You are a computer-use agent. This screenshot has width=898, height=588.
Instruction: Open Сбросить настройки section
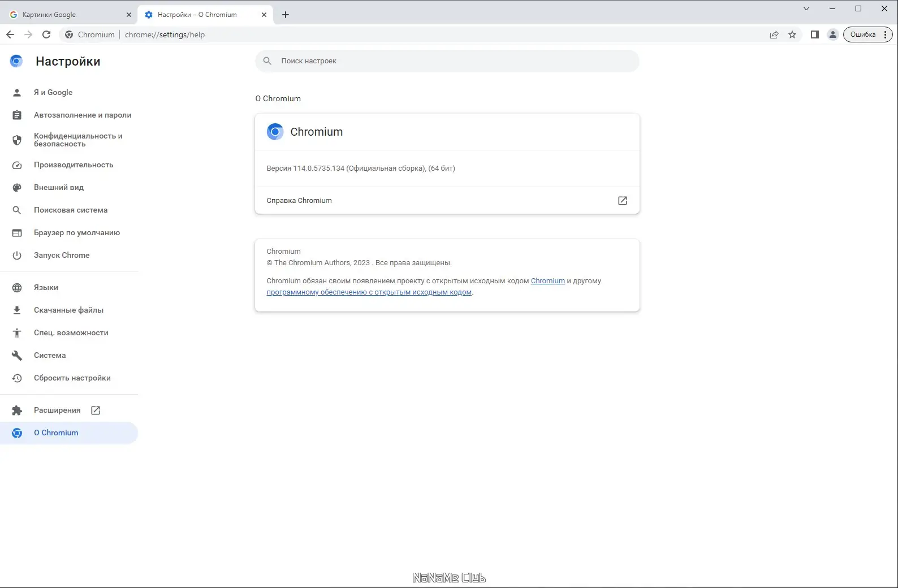click(69, 378)
